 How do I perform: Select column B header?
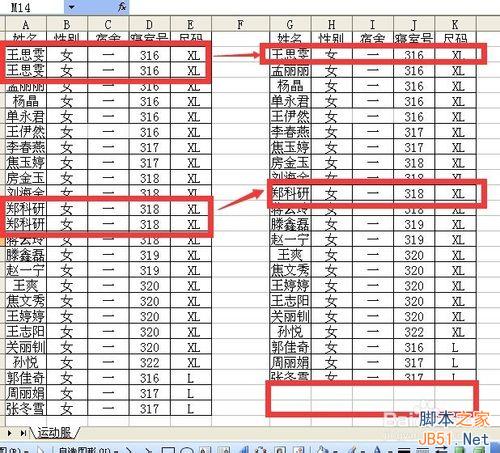67,25
